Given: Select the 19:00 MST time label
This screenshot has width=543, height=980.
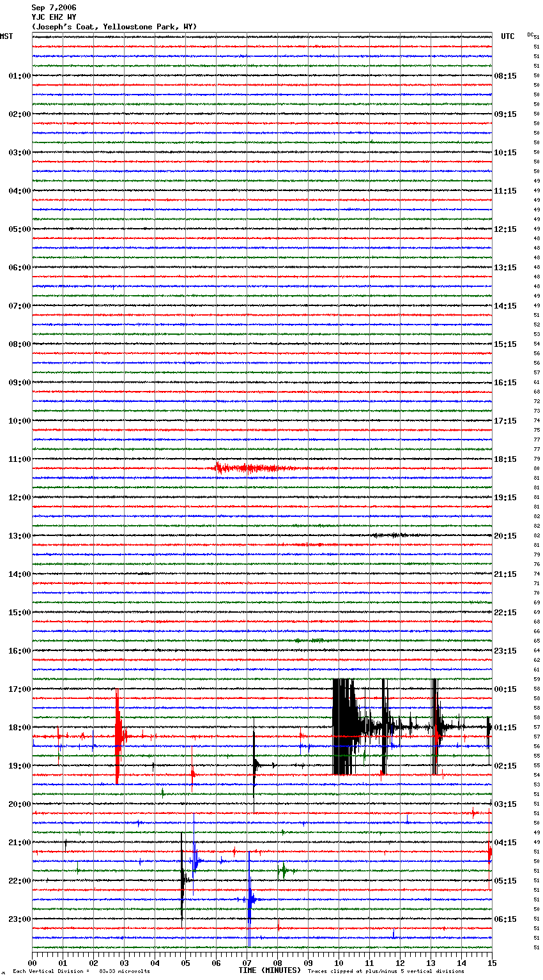Looking at the screenshot, I should (x=19, y=766).
